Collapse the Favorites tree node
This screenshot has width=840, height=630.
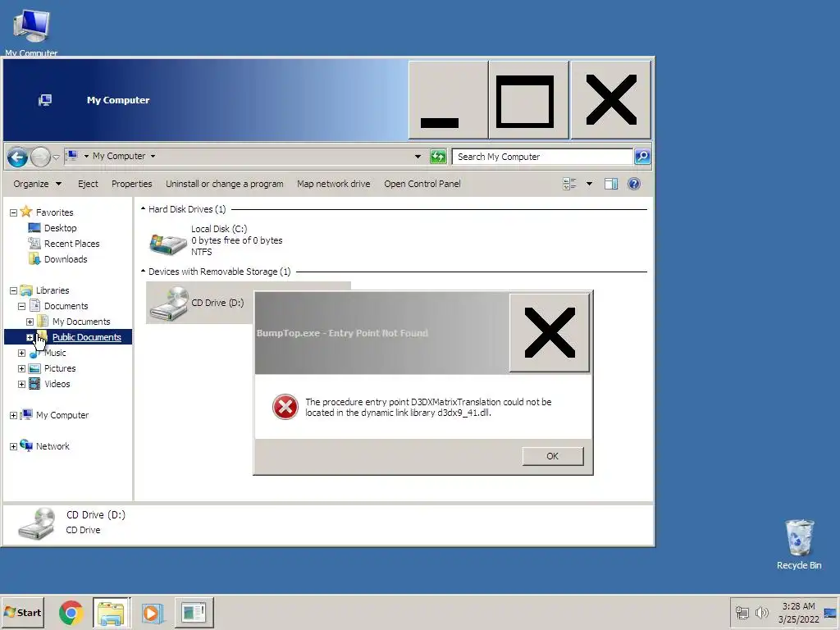pyautogui.click(x=13, y=212)
